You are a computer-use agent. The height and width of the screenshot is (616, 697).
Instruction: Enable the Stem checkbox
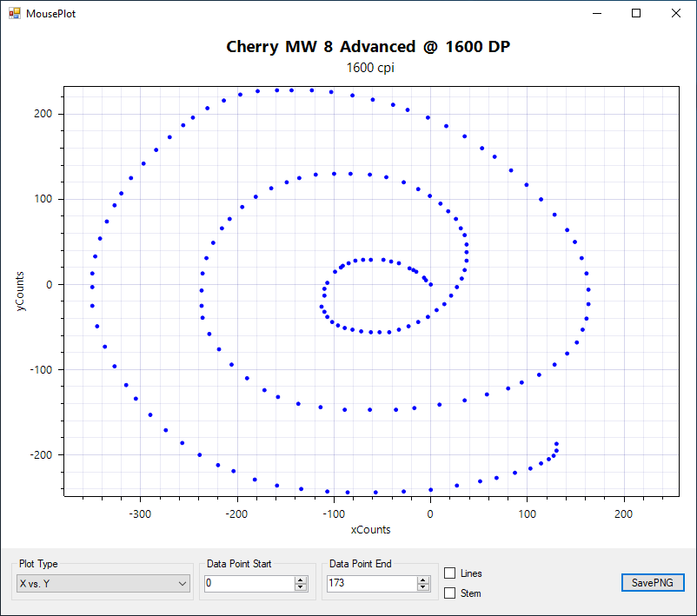click(450, 593)
